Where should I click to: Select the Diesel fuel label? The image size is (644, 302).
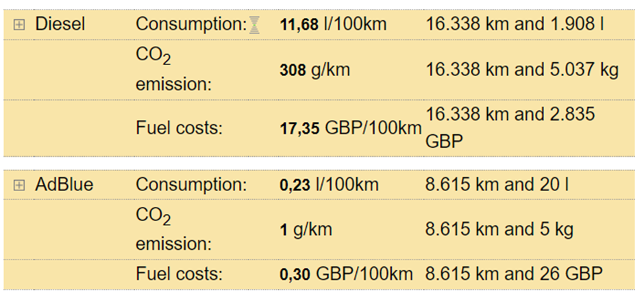60,25
